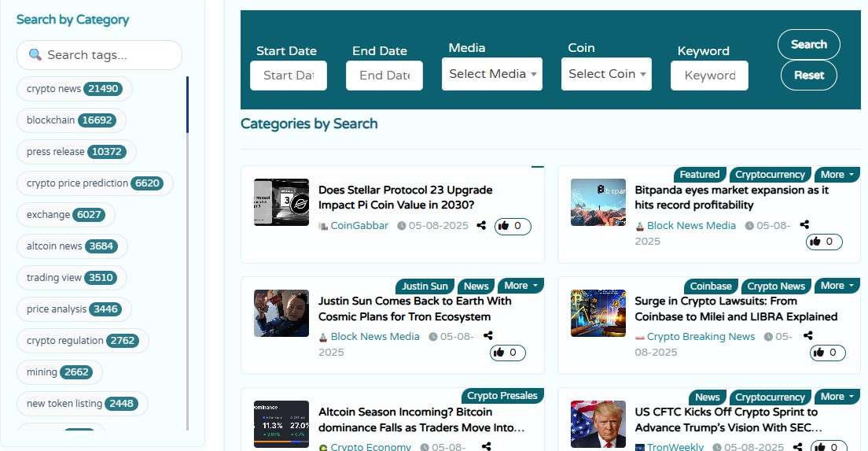This screenshot has width=868, height=451.
Task: Open the Crypto Breaking News source link
Action: click(701, 336)
